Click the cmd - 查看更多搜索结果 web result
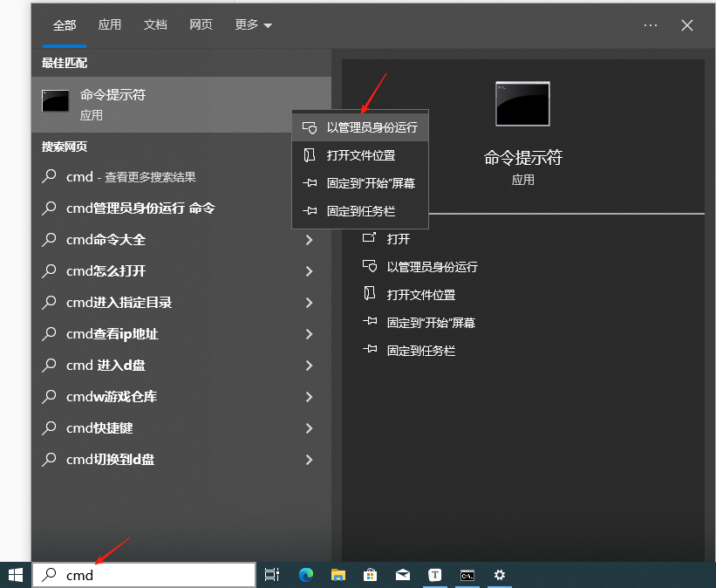The height and width of the screenshot is (588, 716). click(131, 177)
